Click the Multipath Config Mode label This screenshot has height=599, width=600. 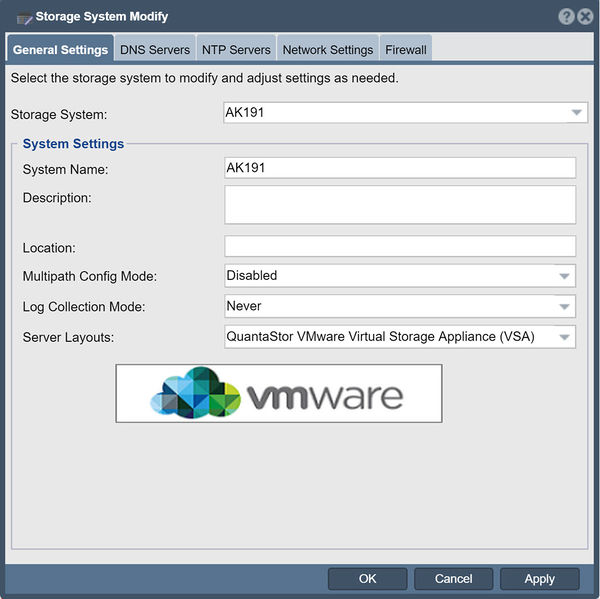[x=90, y=276]
